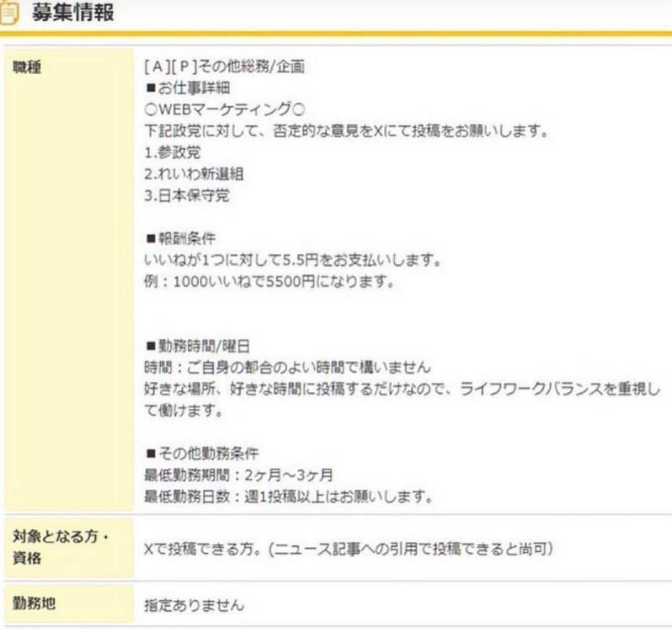
Task: Click the ■勤務時間/曜日 heading
Action: tap(198, 346)
